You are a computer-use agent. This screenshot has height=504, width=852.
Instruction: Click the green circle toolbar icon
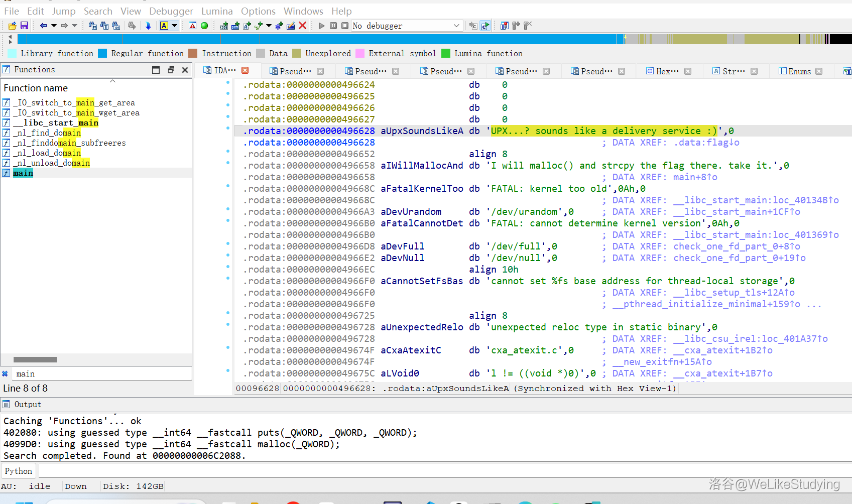tap(204, 26)
